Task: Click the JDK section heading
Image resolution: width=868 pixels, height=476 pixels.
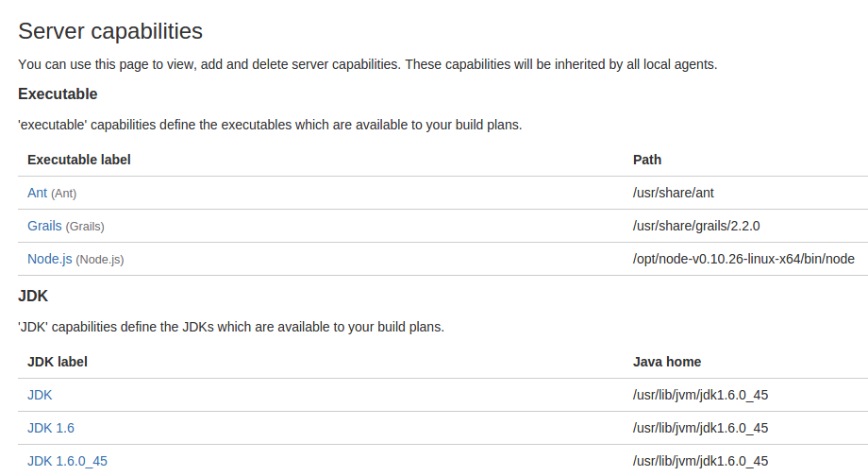Action: coord(33,296)
